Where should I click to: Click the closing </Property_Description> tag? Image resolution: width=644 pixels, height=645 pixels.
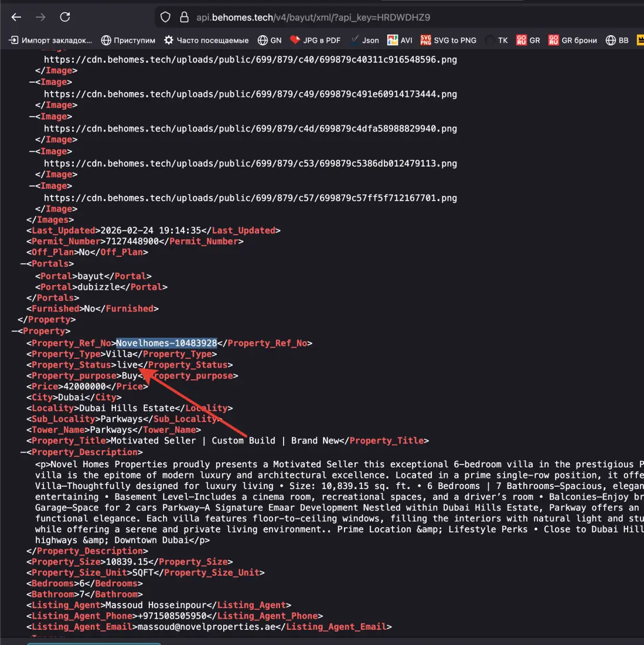[x=87, y=551]
